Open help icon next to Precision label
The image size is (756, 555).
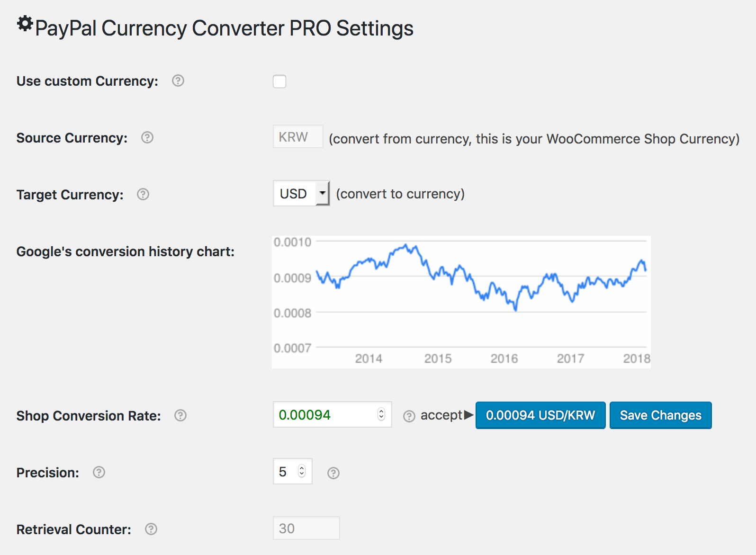pos(99,472)
